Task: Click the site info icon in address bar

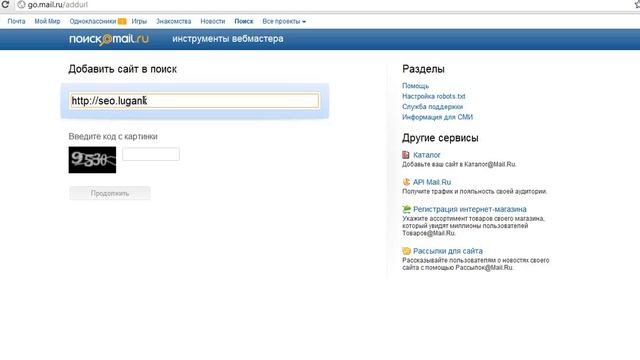Action: point(21,5)
